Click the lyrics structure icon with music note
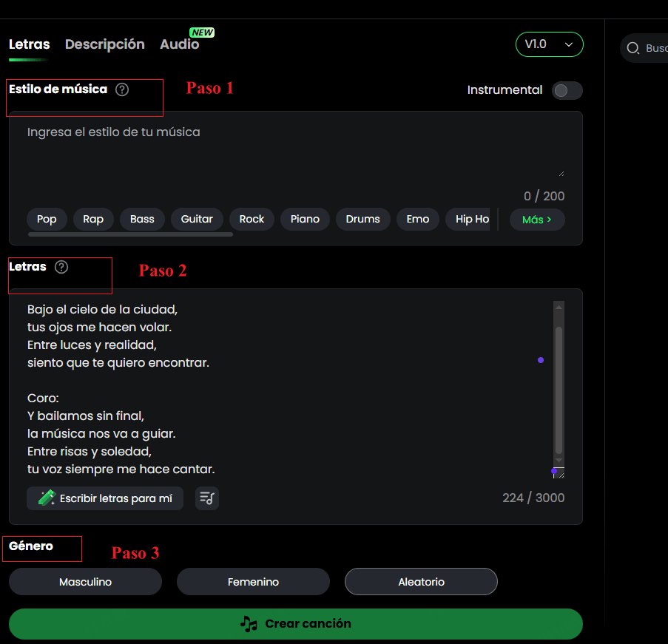 (207, 498)
